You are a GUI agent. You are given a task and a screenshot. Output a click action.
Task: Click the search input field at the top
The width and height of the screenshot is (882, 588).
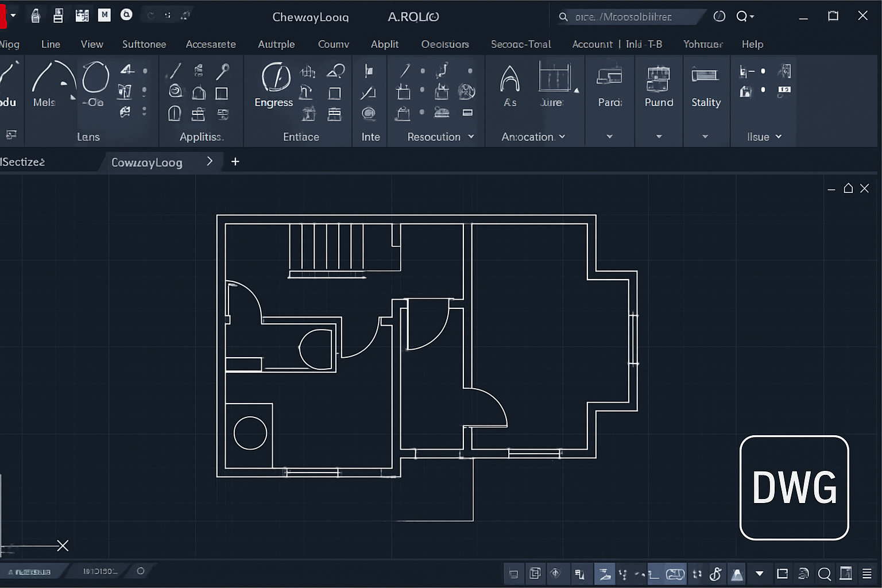click(x=632, y=16)
